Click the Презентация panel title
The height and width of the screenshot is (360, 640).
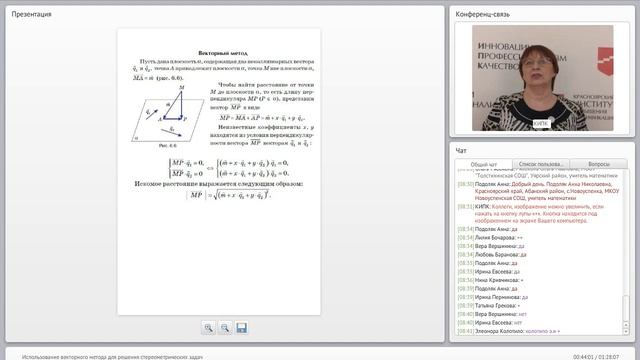[31, 14]
